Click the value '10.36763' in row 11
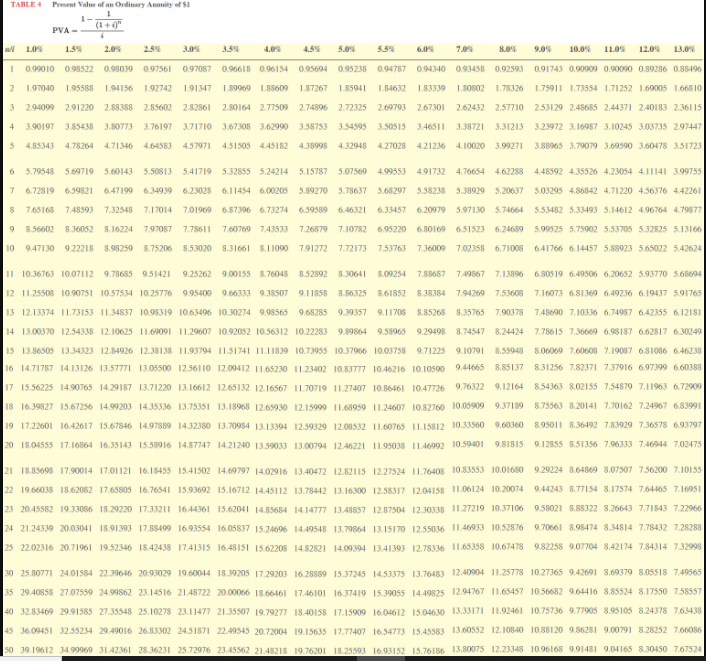The width and height of the screenshot is (706, 661). click(x=38, y=274)
